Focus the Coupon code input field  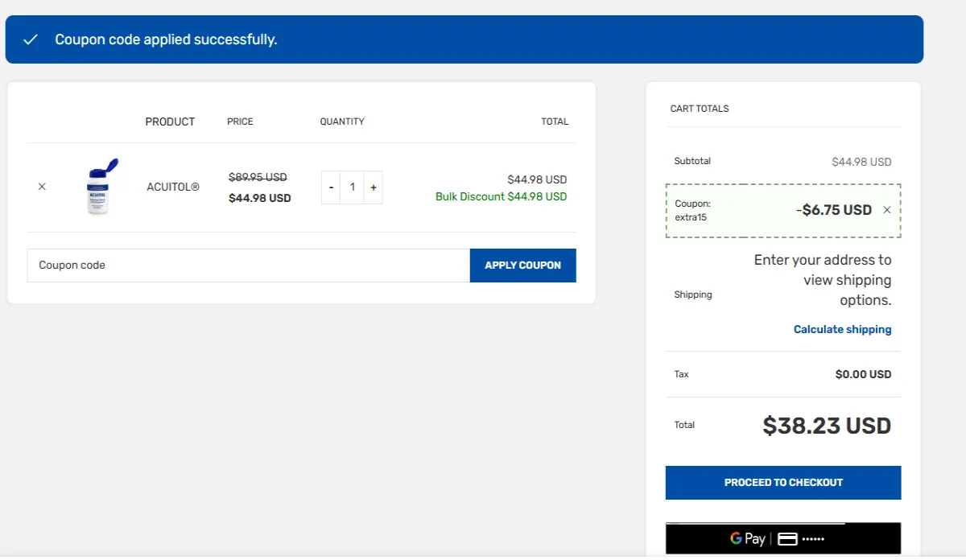[x=248, y=266]
